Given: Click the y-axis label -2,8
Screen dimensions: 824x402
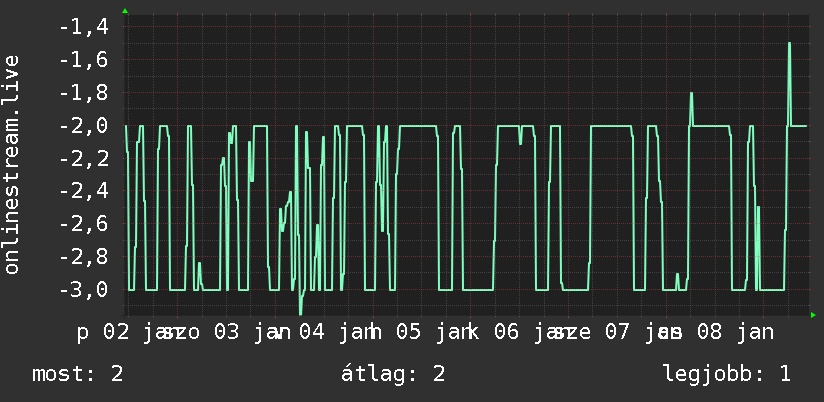Looking at the screenshot, I should pyautogui.click(x=84, y=257).
